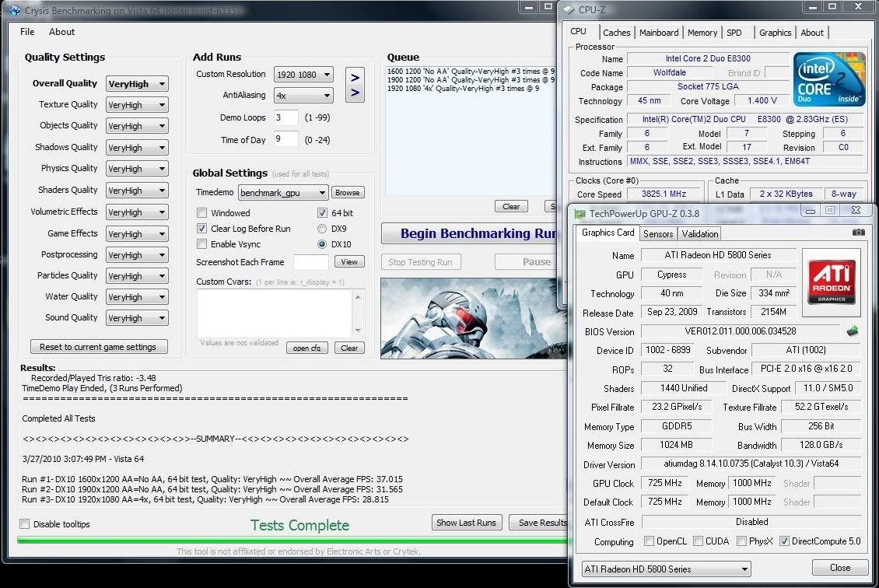The image size is (879, 588).
Task: Click the CPU-Z title bar icon
Action: (x=569, y=9)
